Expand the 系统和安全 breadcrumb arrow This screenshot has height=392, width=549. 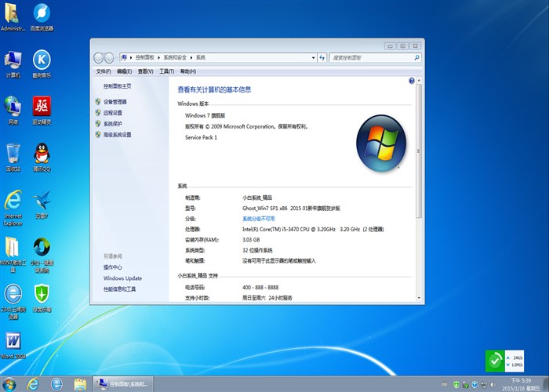click(x=192, y=57)
